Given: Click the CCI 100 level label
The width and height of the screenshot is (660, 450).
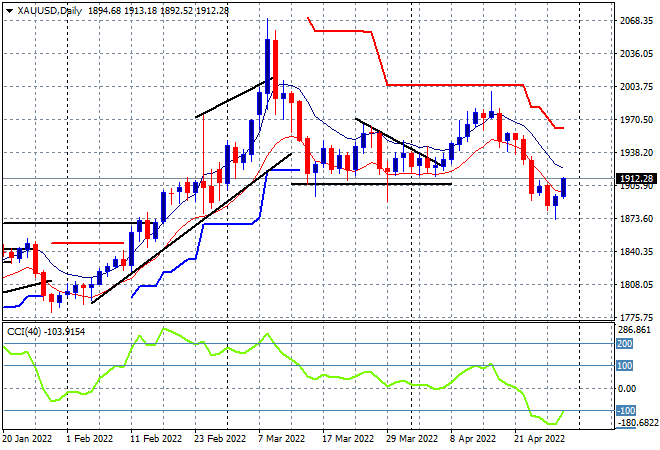Looking at the screenshot, I should pyautogui.click(x=625, y=365).
